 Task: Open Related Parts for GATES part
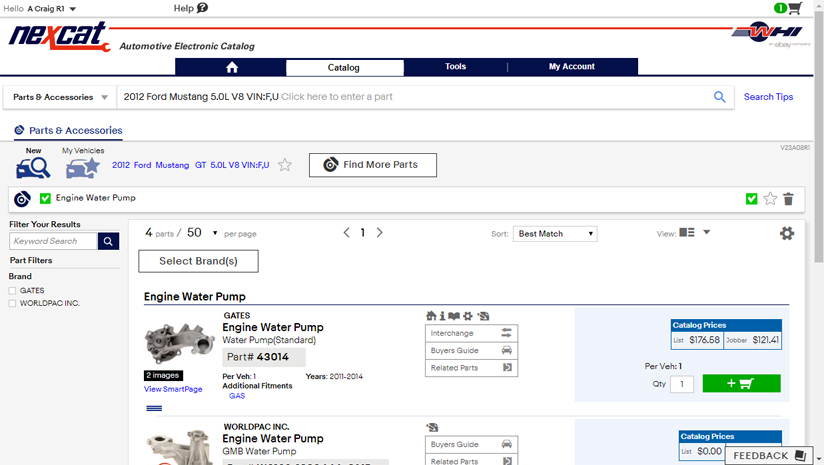[x=471, y=368]
